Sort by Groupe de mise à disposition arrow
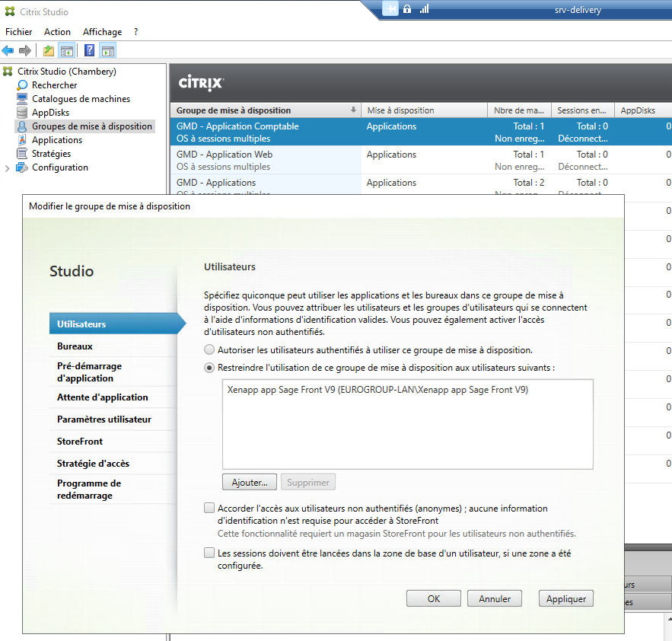The height and width of the screenshot is (641, 672). (x=353, y=110)
